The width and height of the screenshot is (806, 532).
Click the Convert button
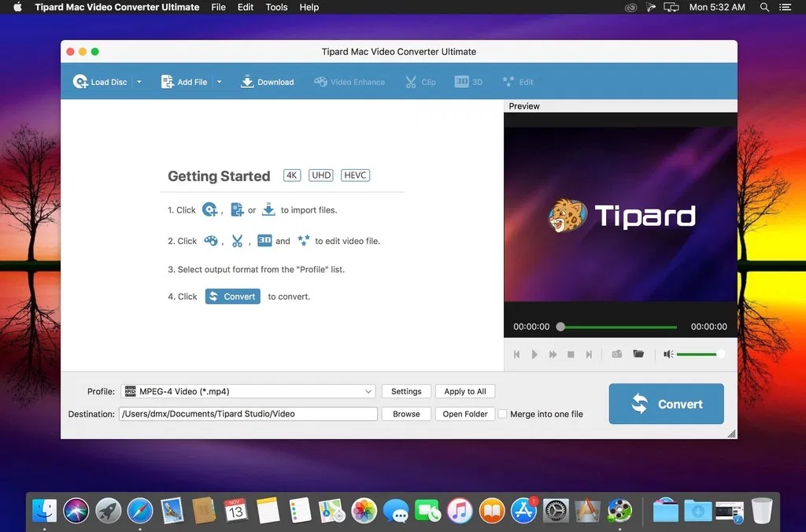coord(666,404)
